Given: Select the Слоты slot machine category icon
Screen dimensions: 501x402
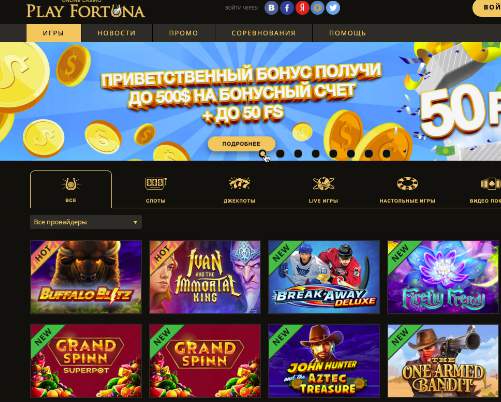Looking at the screenshot, I should pyautogui.click(x=156, y=184).
